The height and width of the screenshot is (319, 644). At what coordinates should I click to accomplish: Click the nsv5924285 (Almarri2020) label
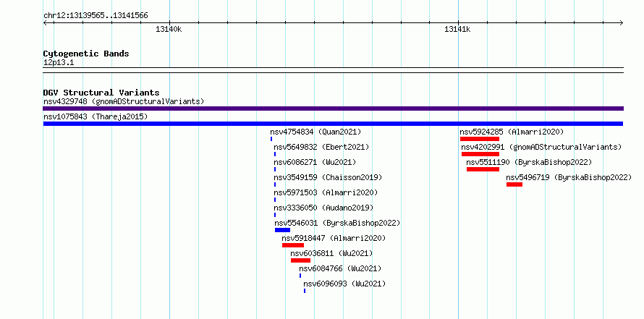coord(512,132)
